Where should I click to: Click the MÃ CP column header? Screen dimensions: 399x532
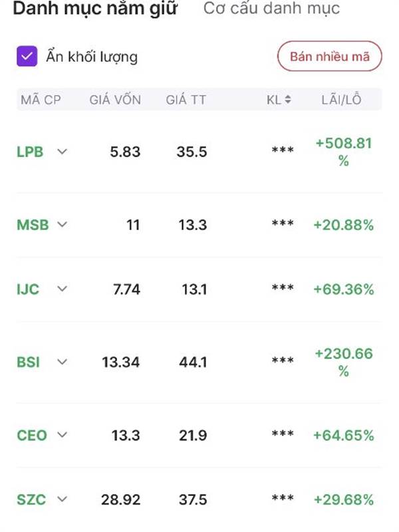[41, 100]
